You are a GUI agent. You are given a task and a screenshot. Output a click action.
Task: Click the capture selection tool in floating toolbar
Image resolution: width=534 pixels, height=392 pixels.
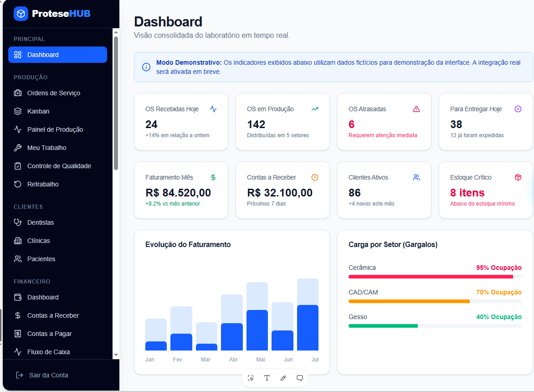[x=251, y=378]
